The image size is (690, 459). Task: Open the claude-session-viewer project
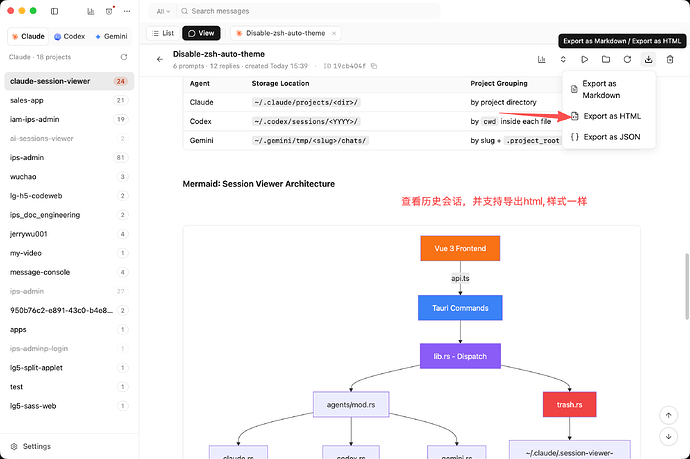[x=69, y=81]
